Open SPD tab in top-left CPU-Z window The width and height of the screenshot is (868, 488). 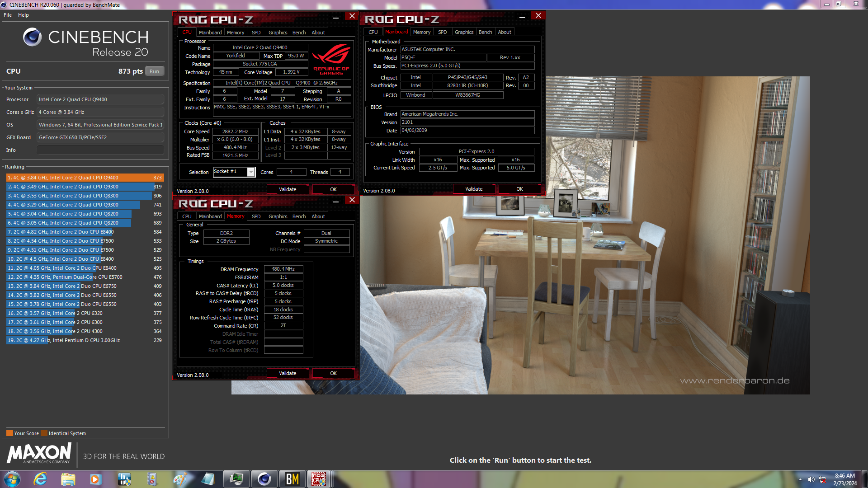pyautogui.click(x=256, y=33)
